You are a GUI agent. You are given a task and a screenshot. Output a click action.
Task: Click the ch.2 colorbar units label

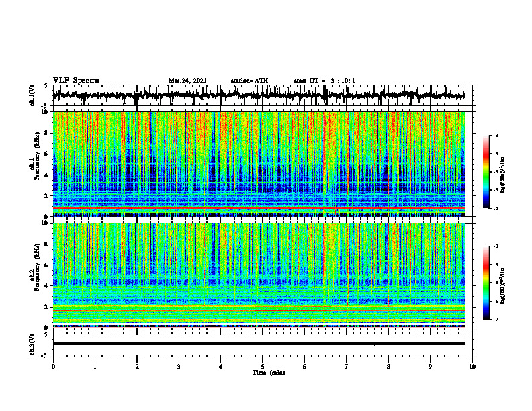click(504, 285)
